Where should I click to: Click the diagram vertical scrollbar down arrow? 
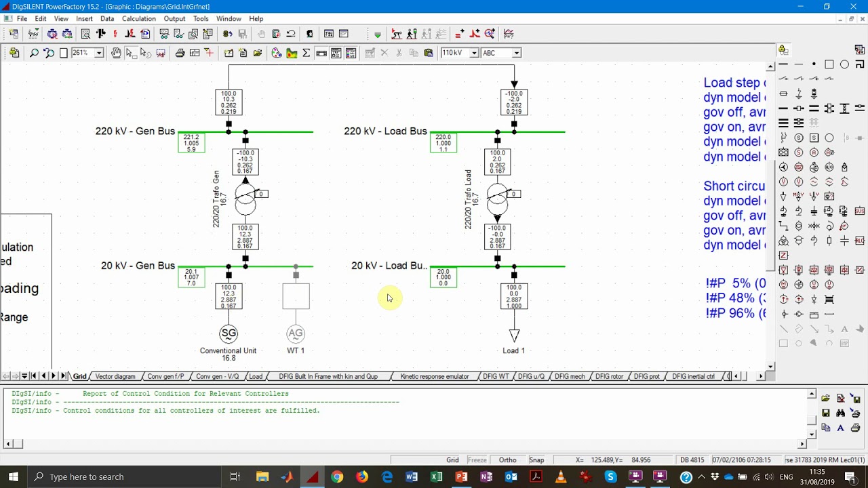coord(770,367)
